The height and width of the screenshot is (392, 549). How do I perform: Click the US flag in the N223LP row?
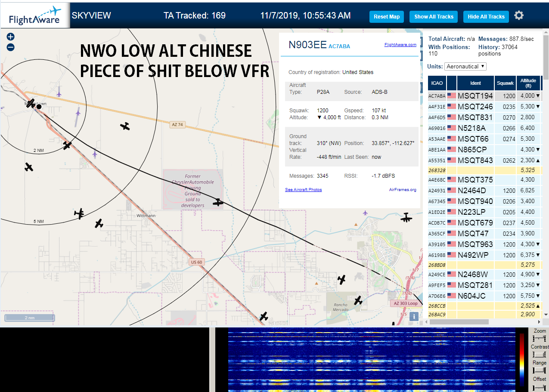(x=452, y=212)
